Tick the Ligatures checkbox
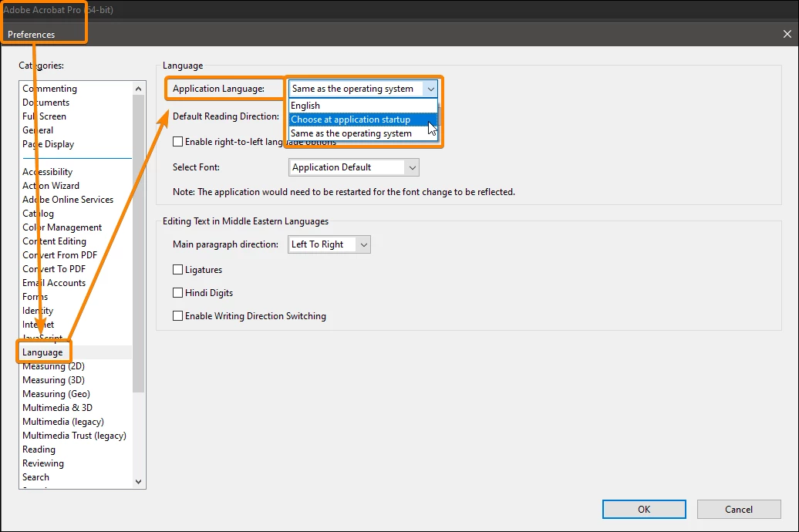 (178, 270)
